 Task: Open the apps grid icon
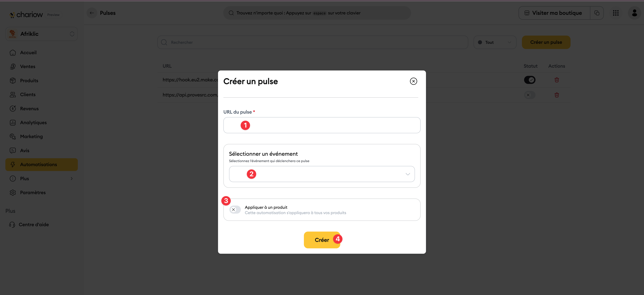point(616,13)
